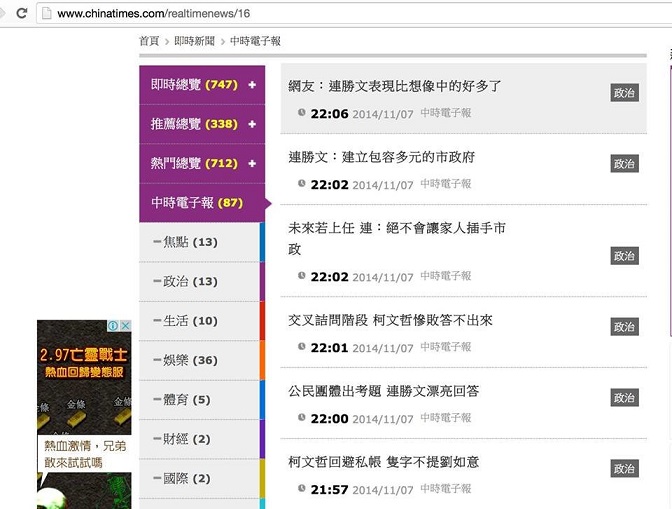Click the page icon in address bar
The image size is (672, 509).
pos(45,14)
